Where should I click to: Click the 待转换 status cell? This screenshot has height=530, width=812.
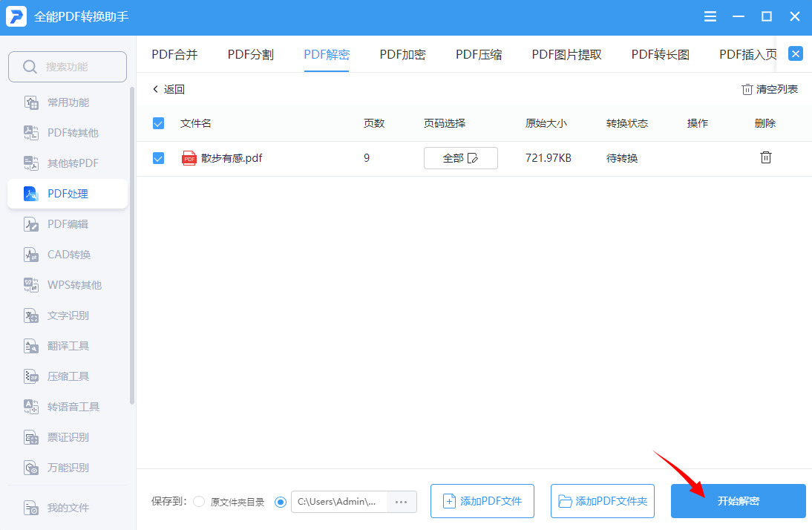[x=622, y=158]
